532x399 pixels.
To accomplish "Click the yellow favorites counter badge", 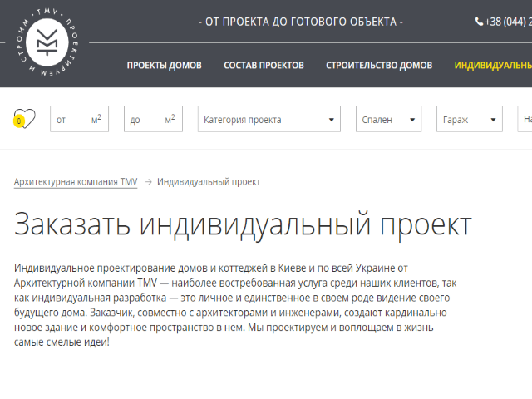I will pyautogui.click(x=19, y=121).
